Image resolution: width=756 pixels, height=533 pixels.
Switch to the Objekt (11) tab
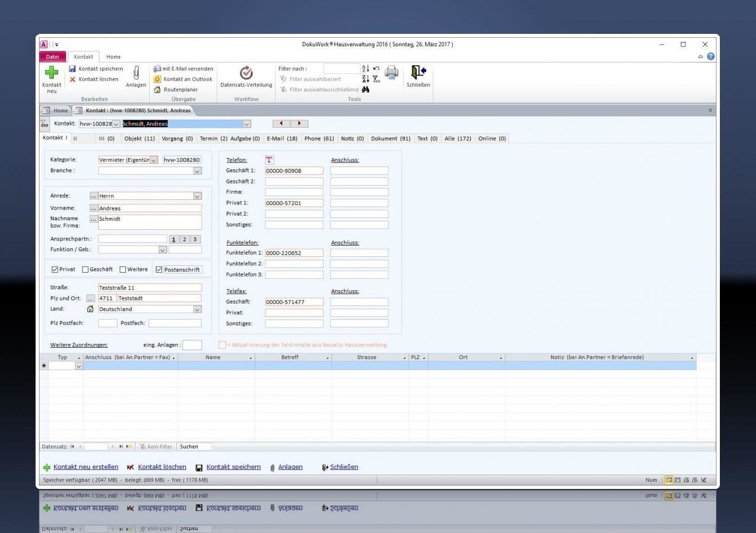tap(139, 139)
